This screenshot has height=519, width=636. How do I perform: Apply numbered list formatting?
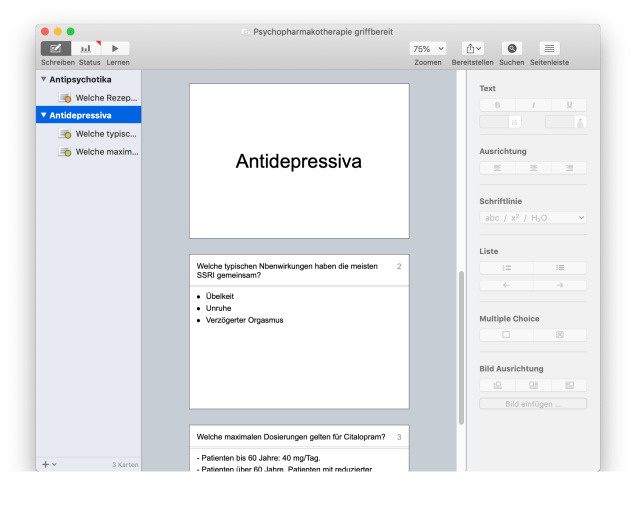pos(506,268)
